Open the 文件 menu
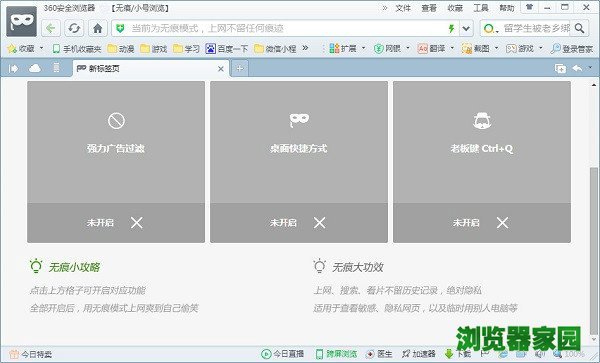Image resolution: width=600 pixels, height=363 pixels. (x=403, y=8)
